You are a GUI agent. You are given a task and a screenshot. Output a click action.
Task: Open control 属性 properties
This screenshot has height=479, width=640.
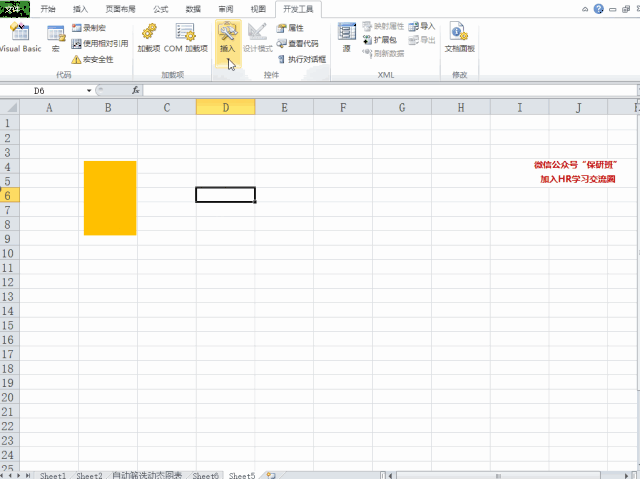coord(290,28)
